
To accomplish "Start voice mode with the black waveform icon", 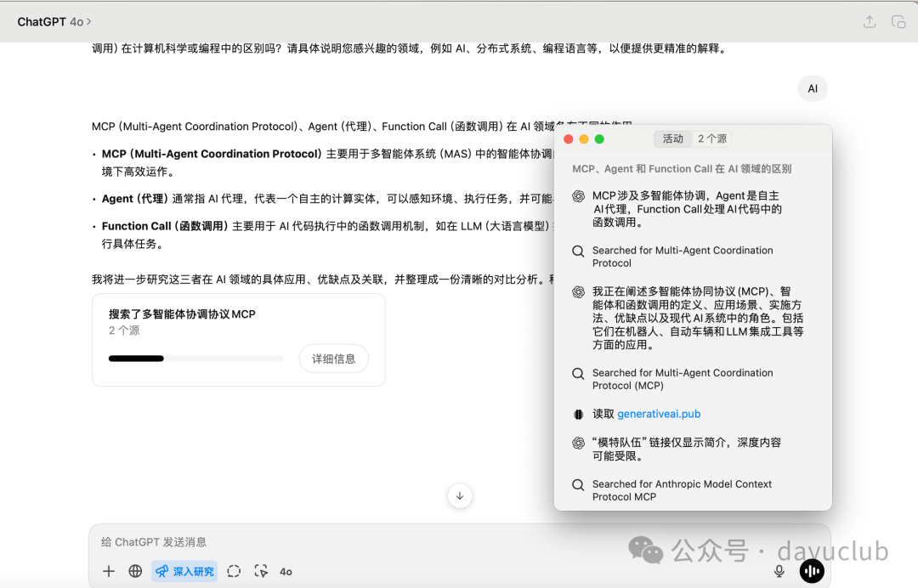I will [x=812, y=571].
